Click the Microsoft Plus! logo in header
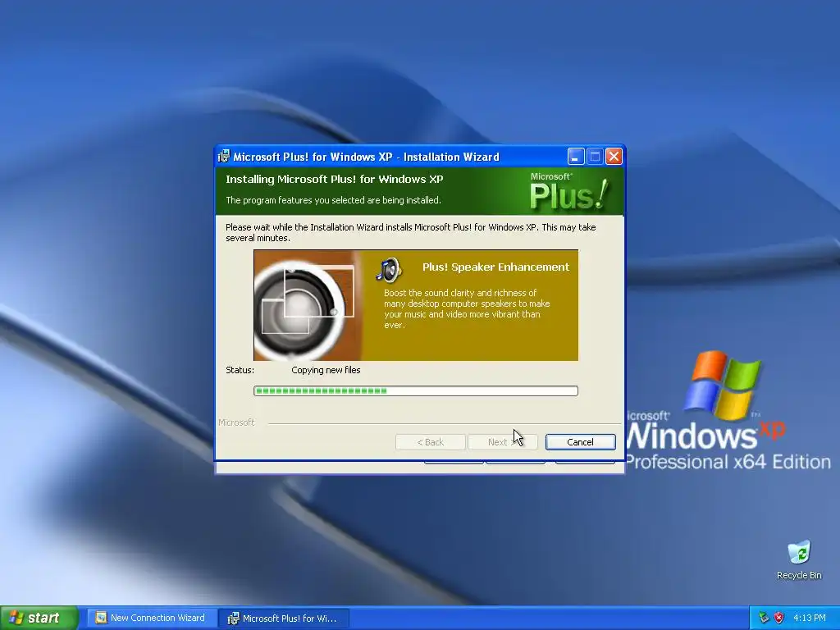Image resolution: width=840 pixels, height=630 pixels. (569, 192)
